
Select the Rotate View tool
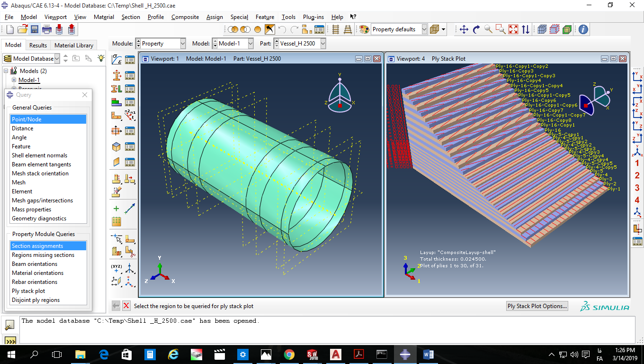pos(476,29)
